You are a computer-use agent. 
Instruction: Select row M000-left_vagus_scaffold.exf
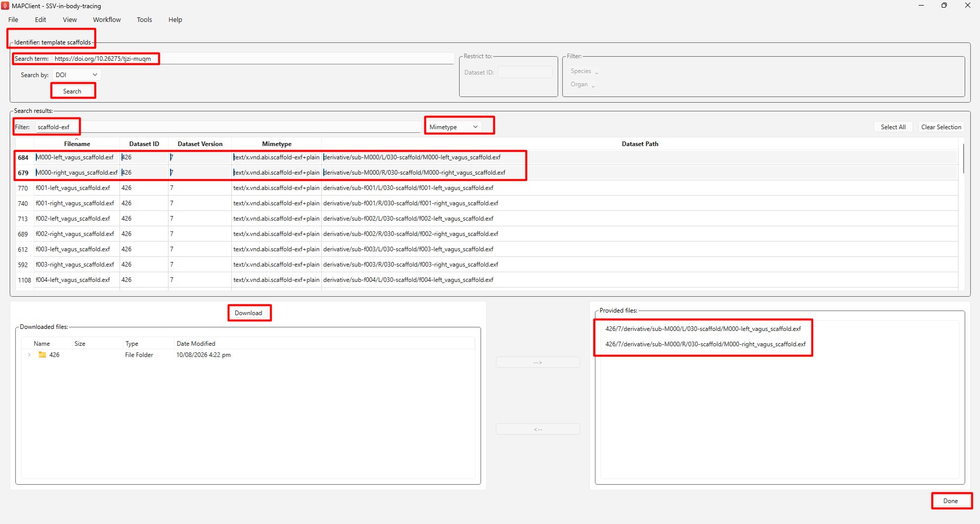[x=486, y=157]
